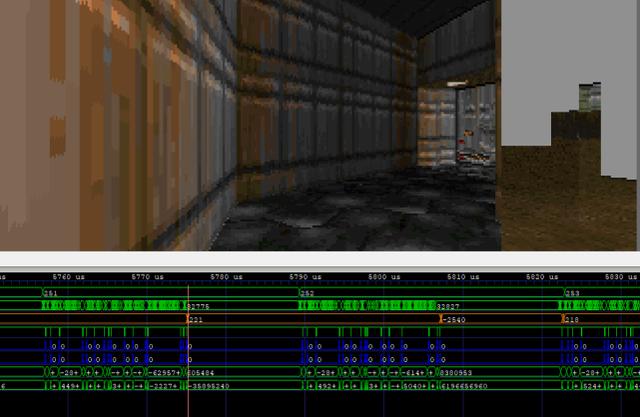Click the -62957+ segment in the waveform
Image resolution: width=640 pixels, height=417 pixels.
[164, 373]
